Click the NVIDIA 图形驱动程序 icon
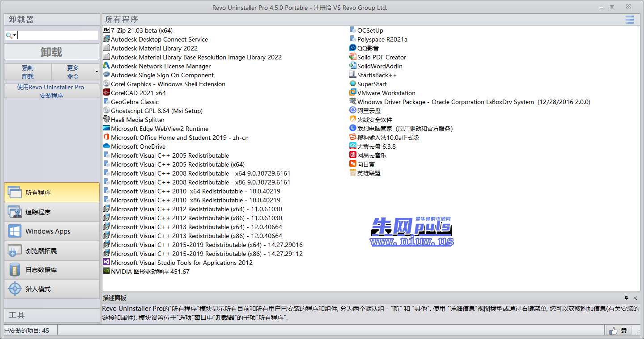Viewport: 644px width, 339px height. 106,271
